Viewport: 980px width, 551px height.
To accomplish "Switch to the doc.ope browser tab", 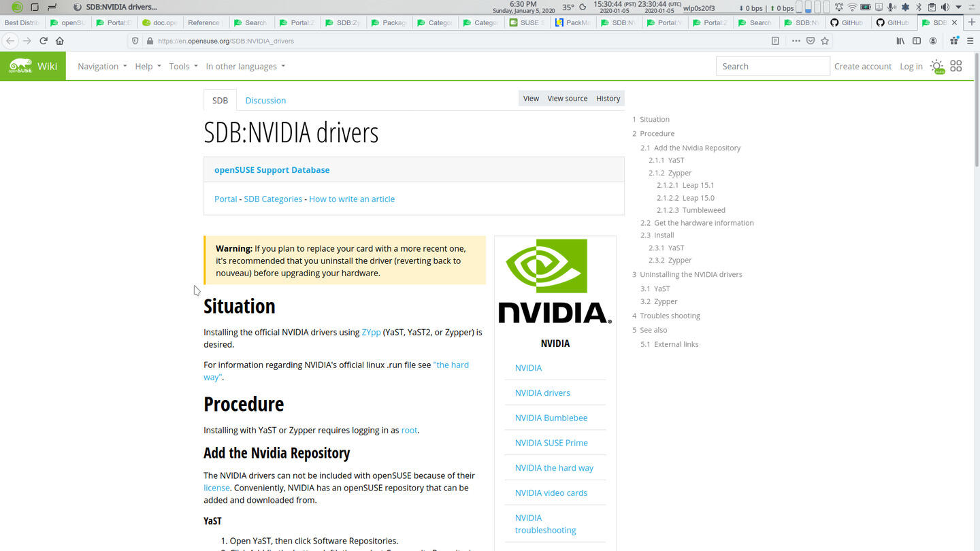I will coord(159,22).
